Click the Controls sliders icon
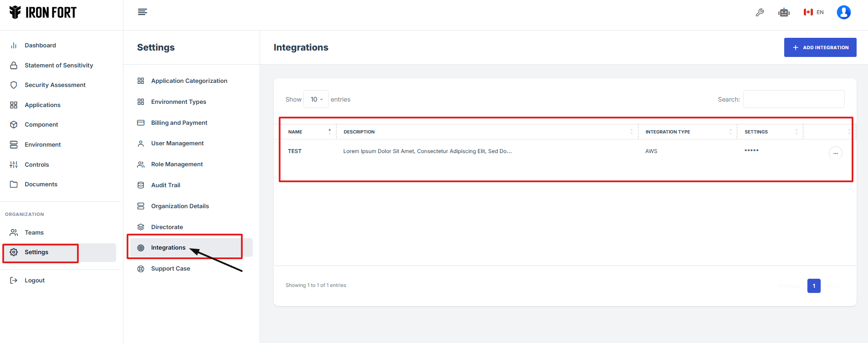 [x=14, y=164]
